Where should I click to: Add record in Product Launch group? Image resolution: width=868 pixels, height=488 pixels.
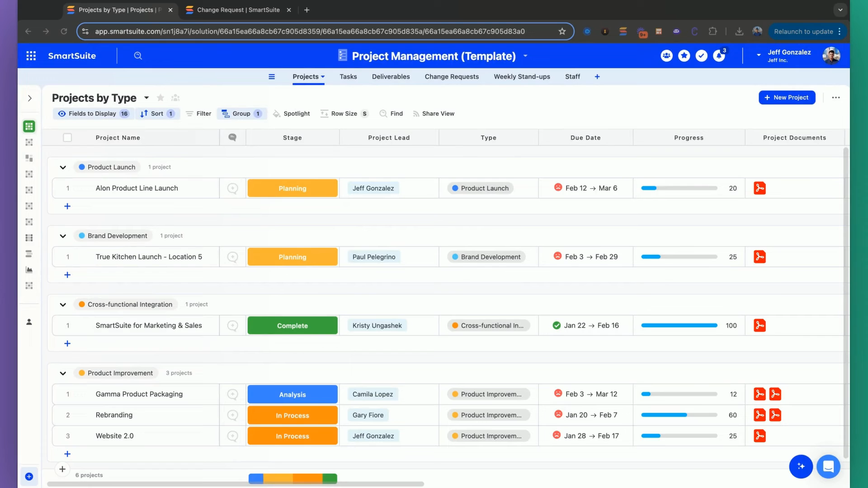(67, 206)
